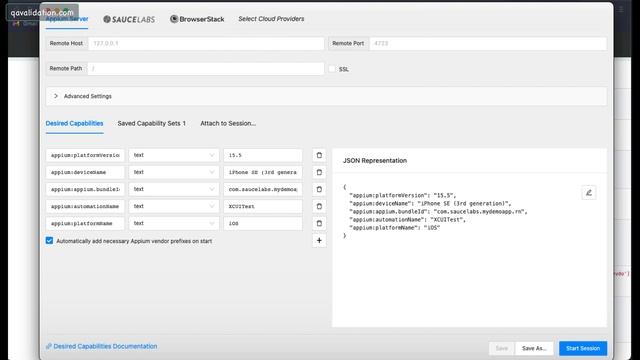Click the "appium:platformVersion": "15.5" JSON line
Screen dimensions: 640x360
[402, 195]
